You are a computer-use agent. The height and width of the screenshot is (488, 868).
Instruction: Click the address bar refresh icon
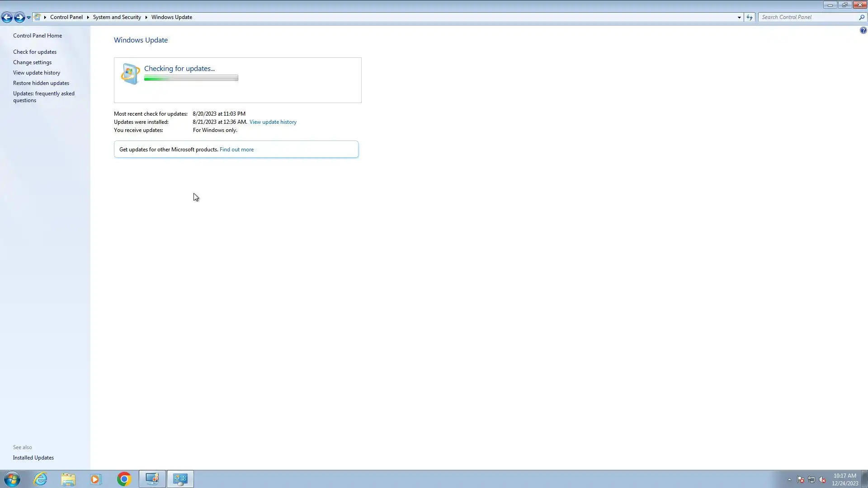click(750, 17)
